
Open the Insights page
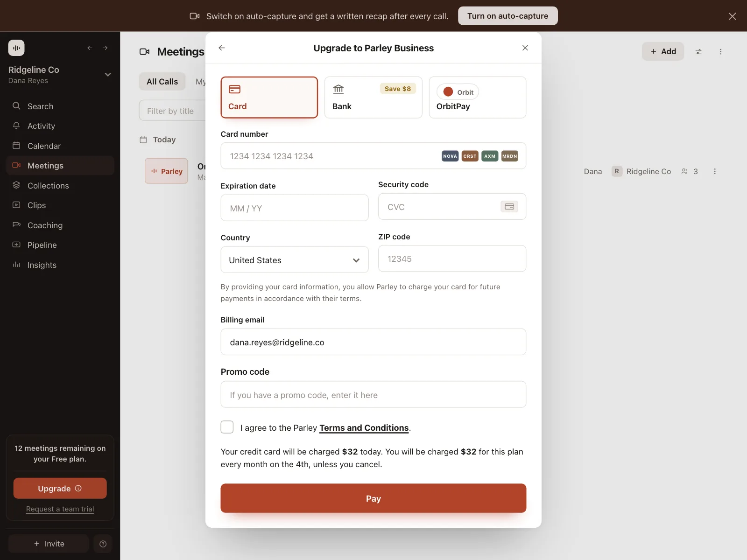(60, 265)
